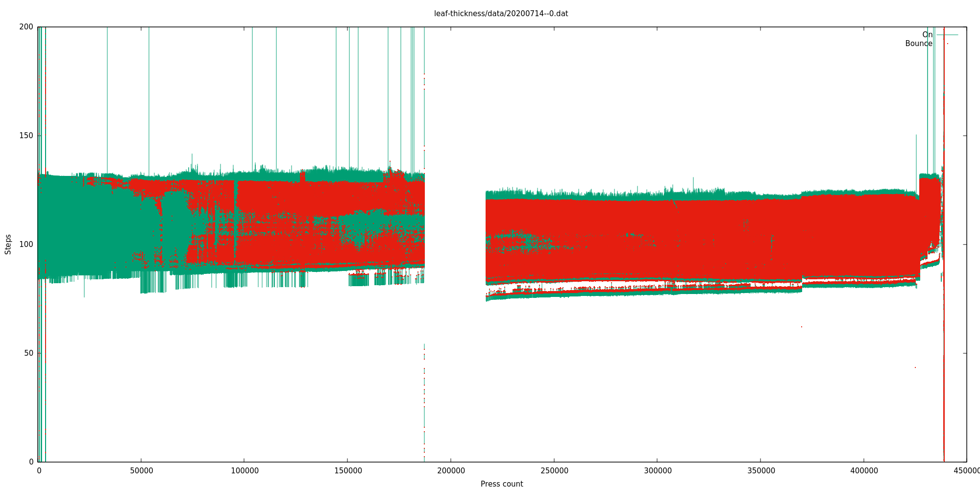Select the "On" legend label

click(x=927, y=35)
